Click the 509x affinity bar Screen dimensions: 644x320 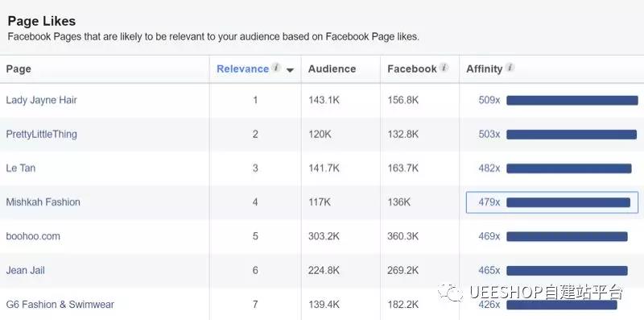pos(572,101)
